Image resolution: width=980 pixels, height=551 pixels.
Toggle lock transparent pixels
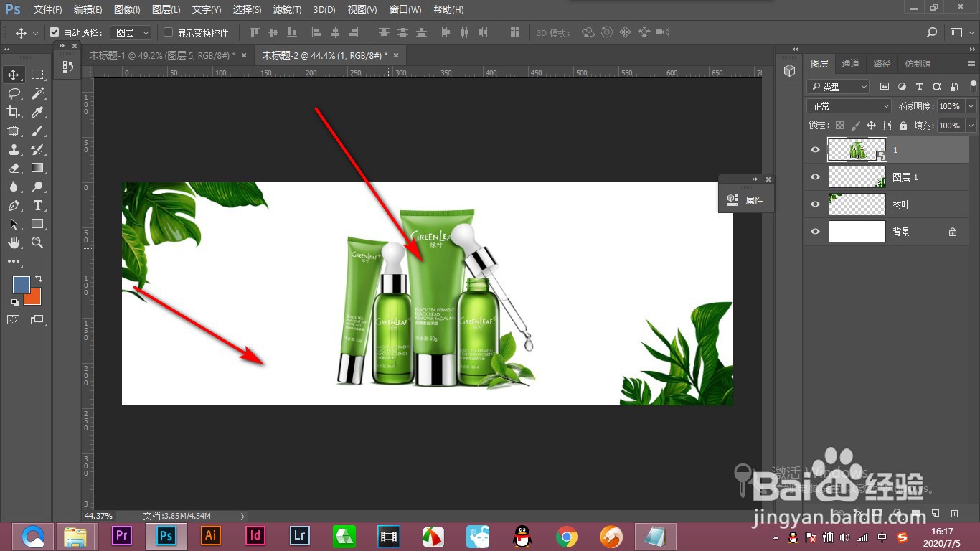tap(839, 125)
